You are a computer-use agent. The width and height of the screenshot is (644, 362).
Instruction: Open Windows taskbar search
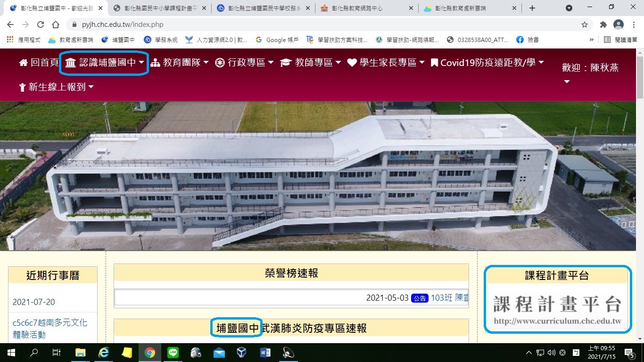(x=33, y=353)
